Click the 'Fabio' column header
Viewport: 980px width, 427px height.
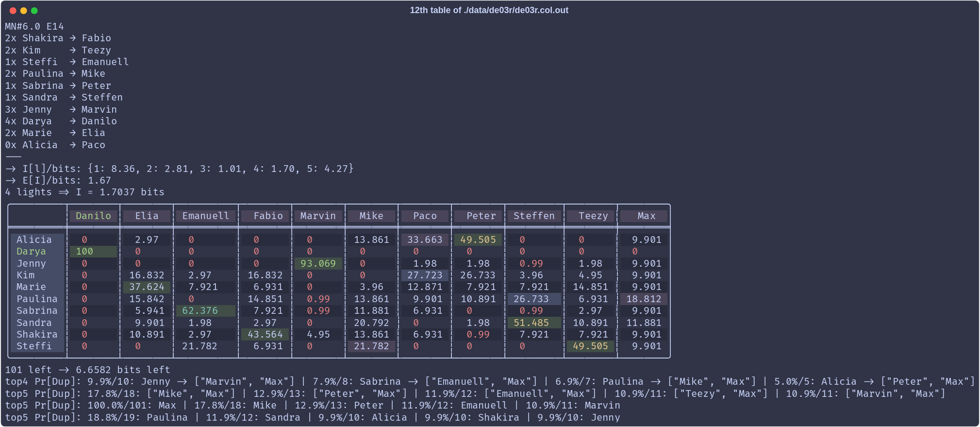point(265,216)
